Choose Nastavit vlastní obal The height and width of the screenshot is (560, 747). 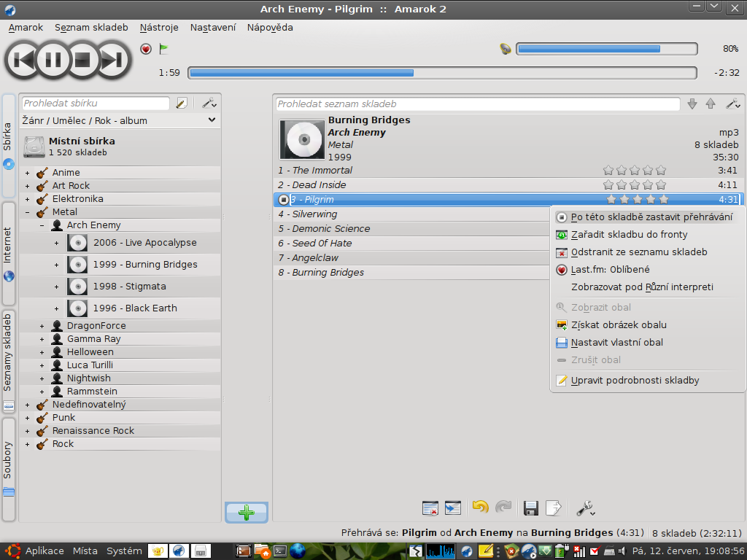pos(648,343)
